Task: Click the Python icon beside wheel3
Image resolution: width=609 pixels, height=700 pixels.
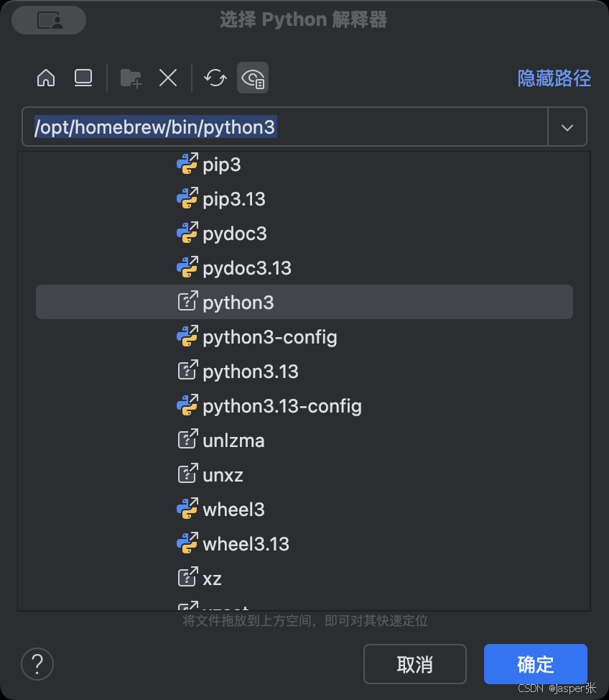Action: (187, 509)
